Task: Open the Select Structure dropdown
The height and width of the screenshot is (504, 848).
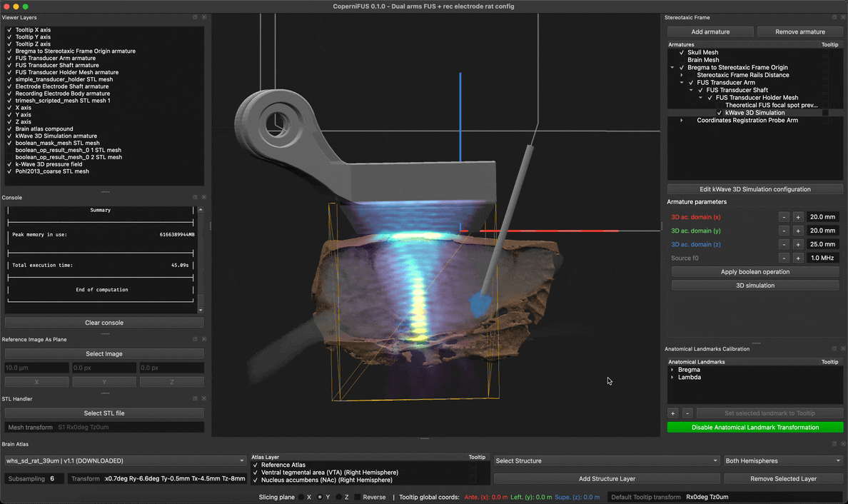Action: [x=607, y=460]
